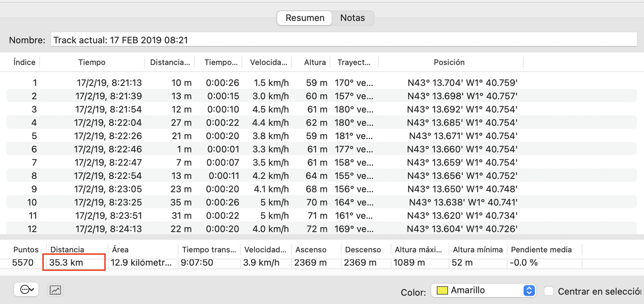
Task: Select row with time 17/2/19, 8:21:39
Action: tap(321, 96)
